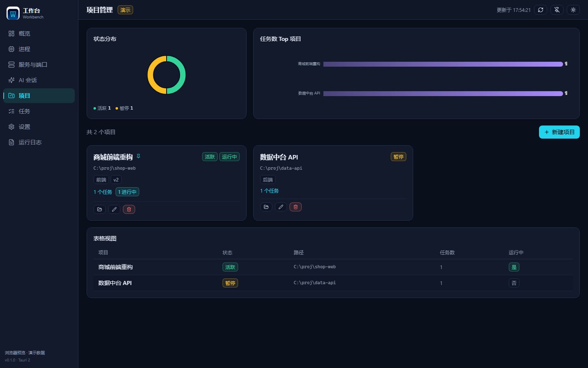Toggle the unpin window icon
588x368 pixels.
(x=557, y=10)
